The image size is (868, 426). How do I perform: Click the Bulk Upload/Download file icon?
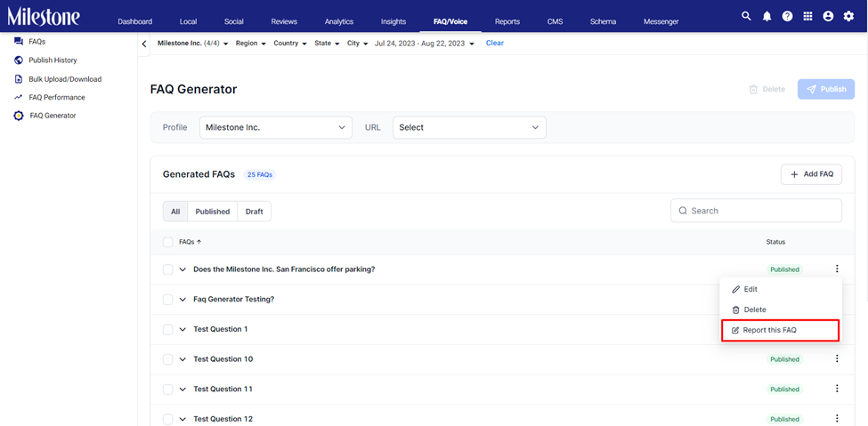pyautogui.click(x=19, y=79)
